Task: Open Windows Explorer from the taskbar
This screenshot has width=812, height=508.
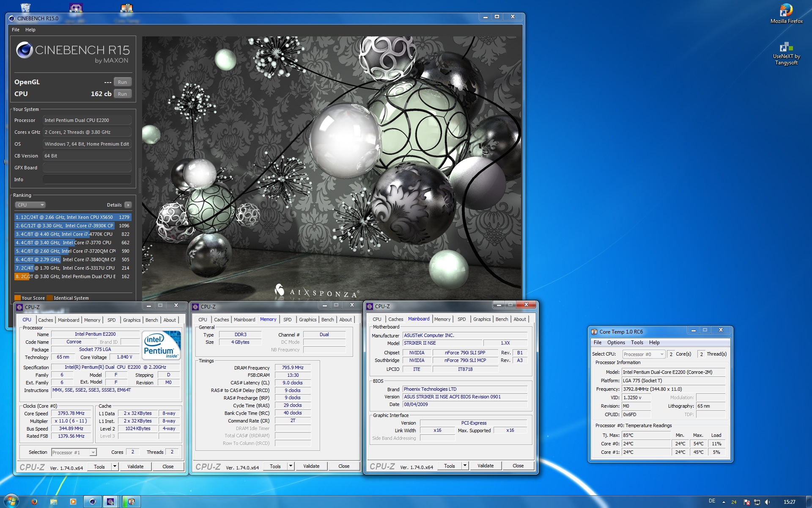Action: point(54,502)
